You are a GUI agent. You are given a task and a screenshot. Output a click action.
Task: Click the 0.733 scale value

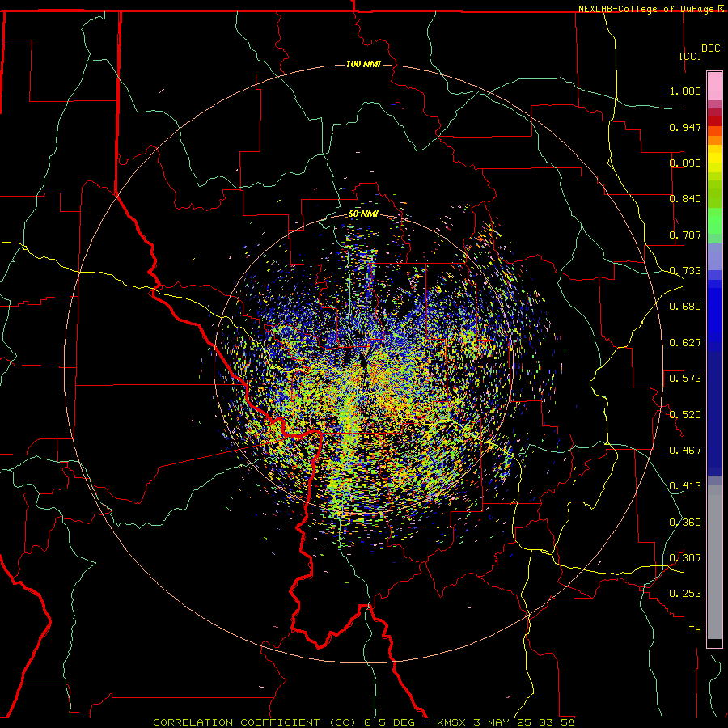click(x=685, y=271)
